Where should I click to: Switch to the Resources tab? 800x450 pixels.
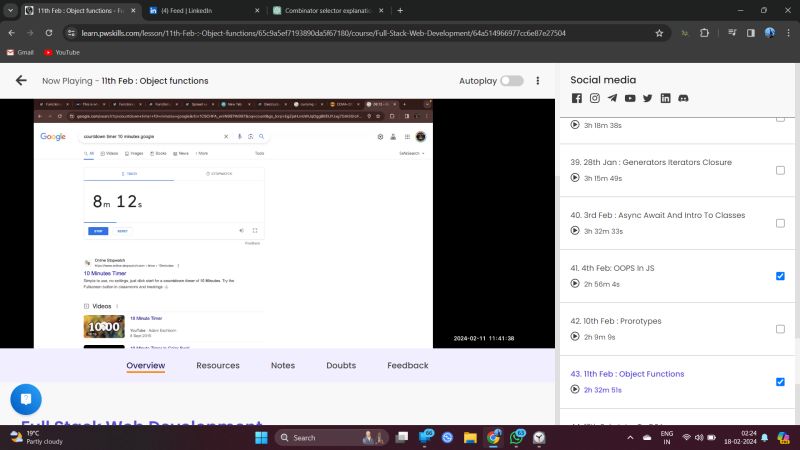click(x=218, y=366)
